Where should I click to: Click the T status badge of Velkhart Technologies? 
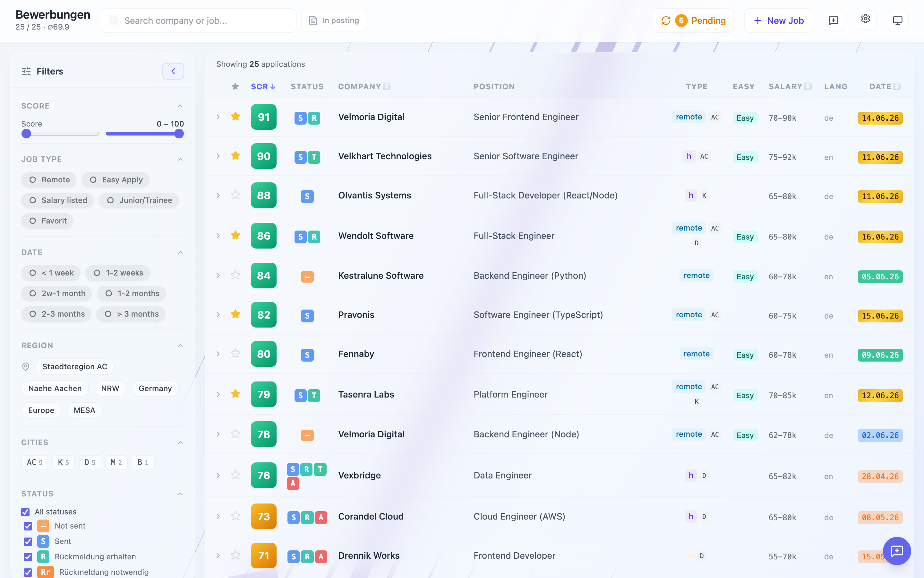(x=314, y=157)
